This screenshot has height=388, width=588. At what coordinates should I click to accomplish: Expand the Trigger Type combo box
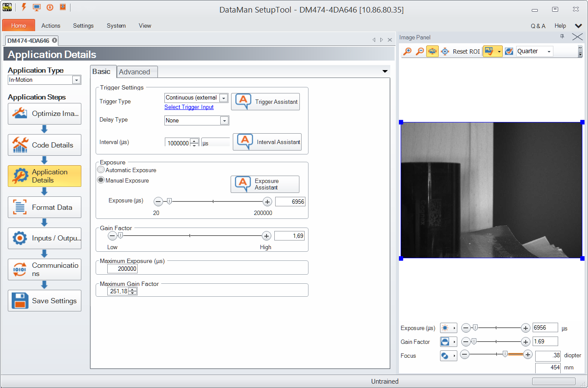click(224, 98)
